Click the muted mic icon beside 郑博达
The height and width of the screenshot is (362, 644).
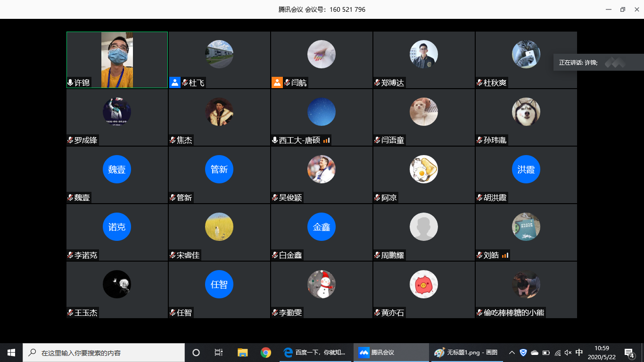[377, 83]
